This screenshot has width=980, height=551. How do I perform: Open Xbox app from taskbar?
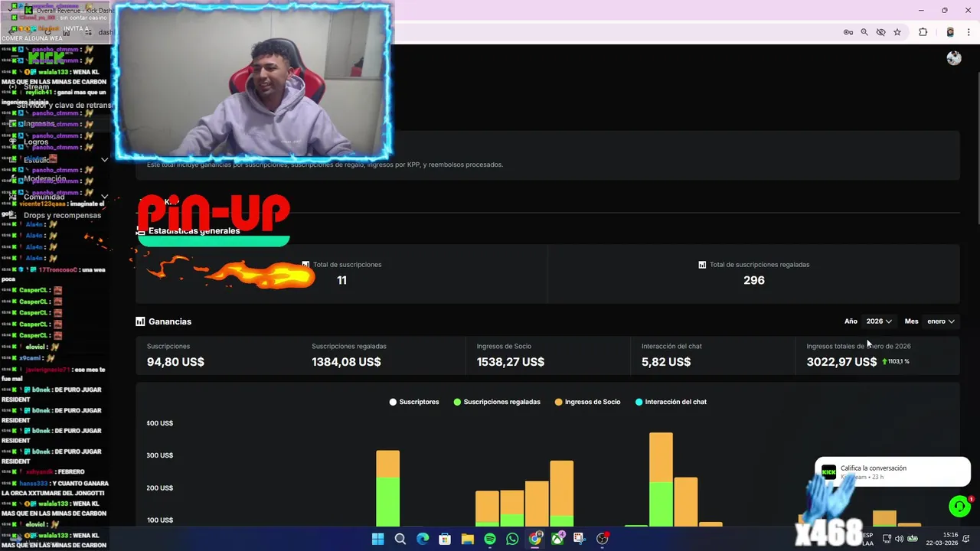[557, 539]
